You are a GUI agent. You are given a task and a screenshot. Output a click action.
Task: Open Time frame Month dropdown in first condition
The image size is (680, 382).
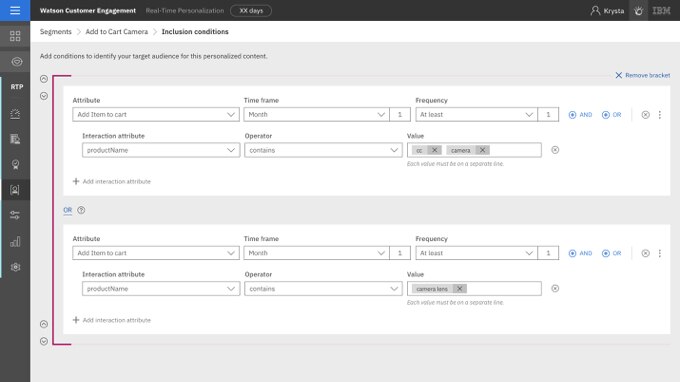click(316, 114)
